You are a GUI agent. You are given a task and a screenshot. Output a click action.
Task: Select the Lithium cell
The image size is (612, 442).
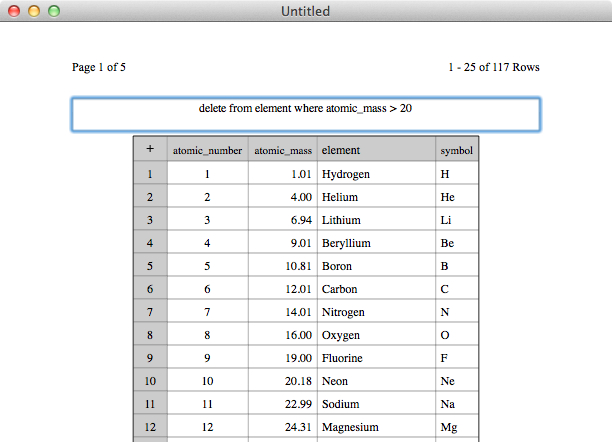(x=376, y=220)
